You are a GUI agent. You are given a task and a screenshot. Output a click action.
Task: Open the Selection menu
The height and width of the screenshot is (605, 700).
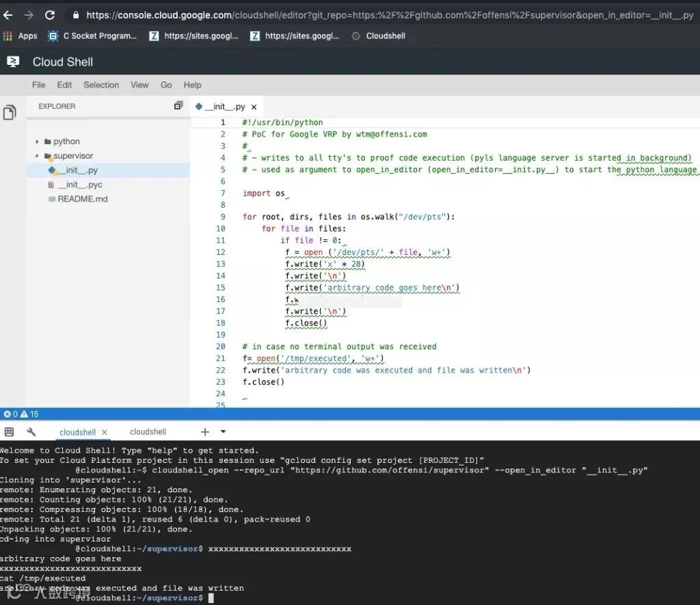101,85
